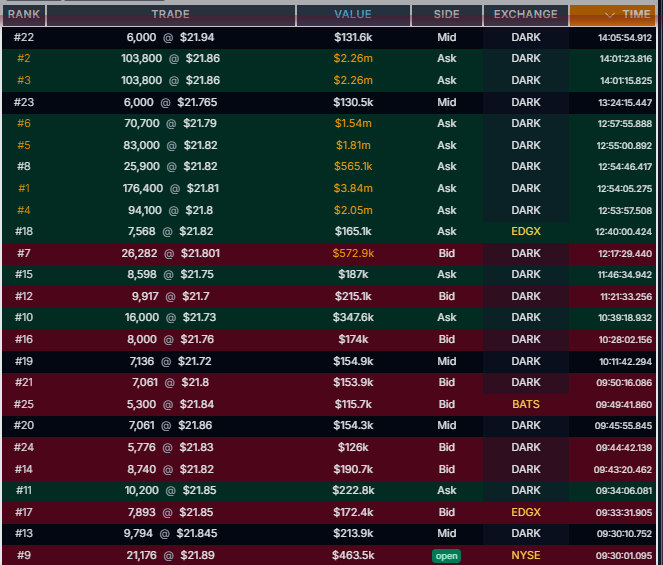Image resolution: width=663 pixels, height=565 pixels.
Task: Toggle the sort arrow next to TIME
Action: point(609,15)
